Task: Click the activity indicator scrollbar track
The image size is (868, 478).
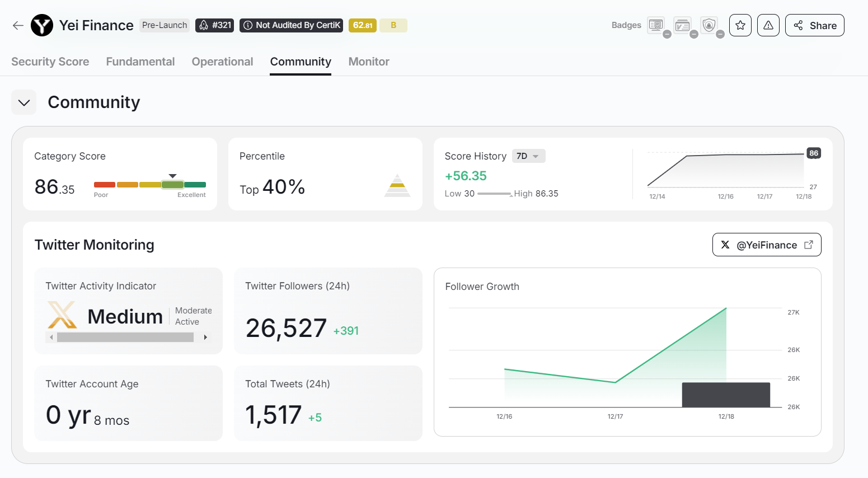Action: pos(125,337)
